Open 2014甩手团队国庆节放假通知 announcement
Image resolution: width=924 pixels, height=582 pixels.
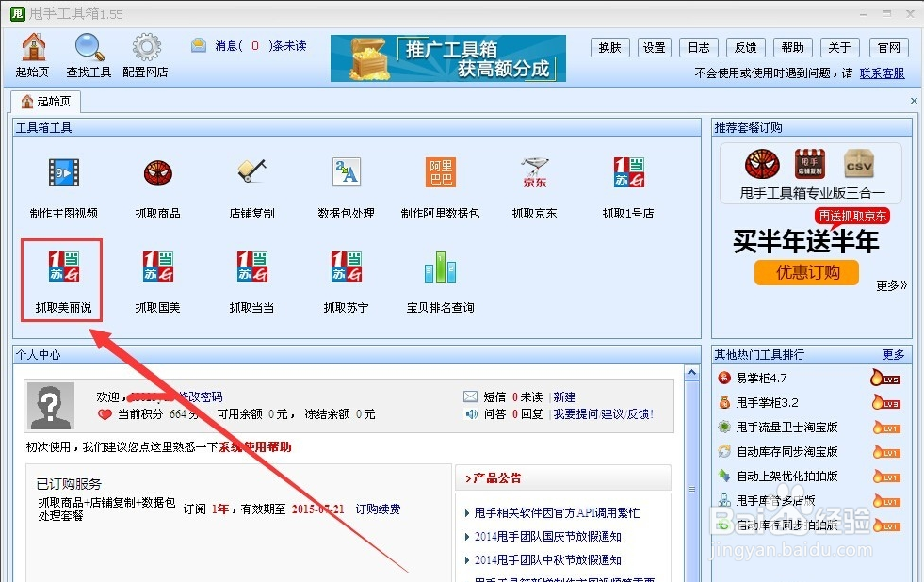point(548,537)
